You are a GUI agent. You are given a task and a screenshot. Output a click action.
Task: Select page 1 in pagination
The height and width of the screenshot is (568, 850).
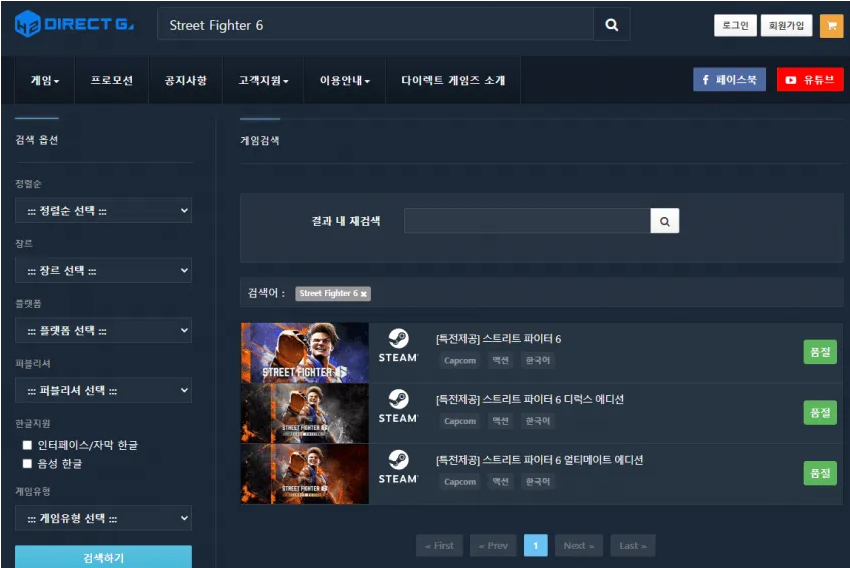tap(536, 546)
